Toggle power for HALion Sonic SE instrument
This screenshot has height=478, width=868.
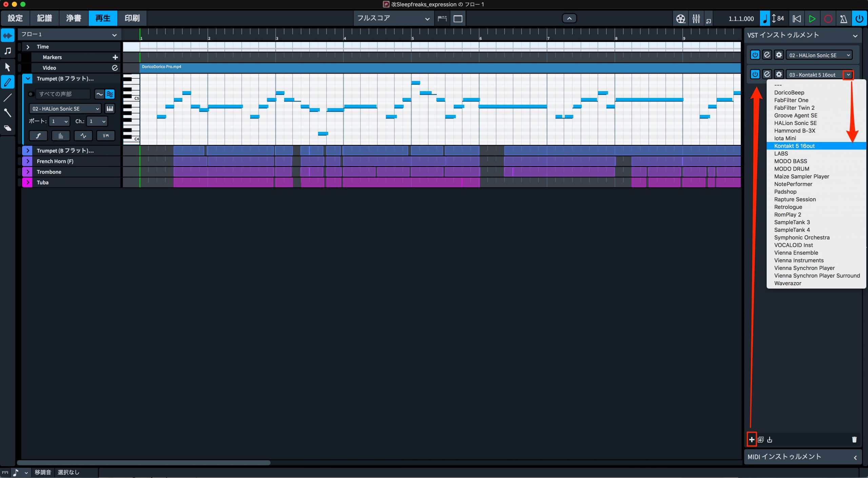click(x=755, y=55)
